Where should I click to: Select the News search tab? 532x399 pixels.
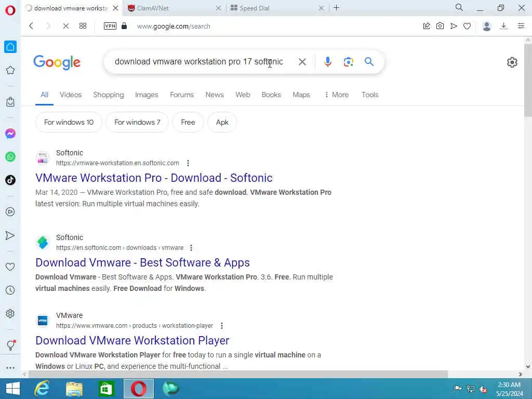[215, 95]
